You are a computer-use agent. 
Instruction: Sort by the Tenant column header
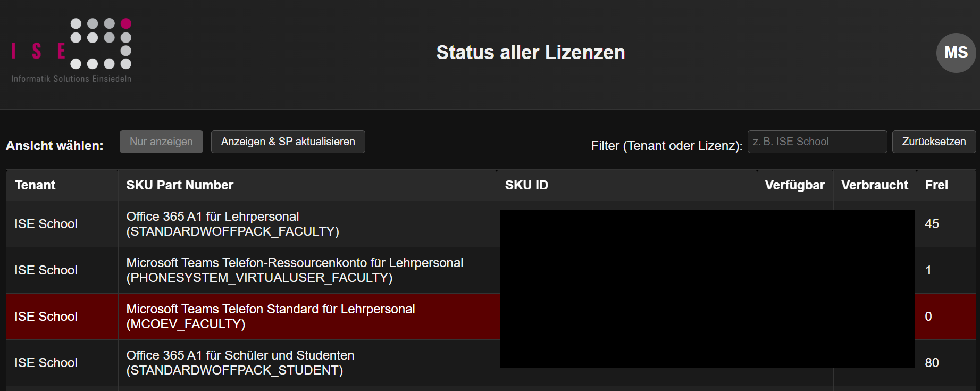(35, 185)
